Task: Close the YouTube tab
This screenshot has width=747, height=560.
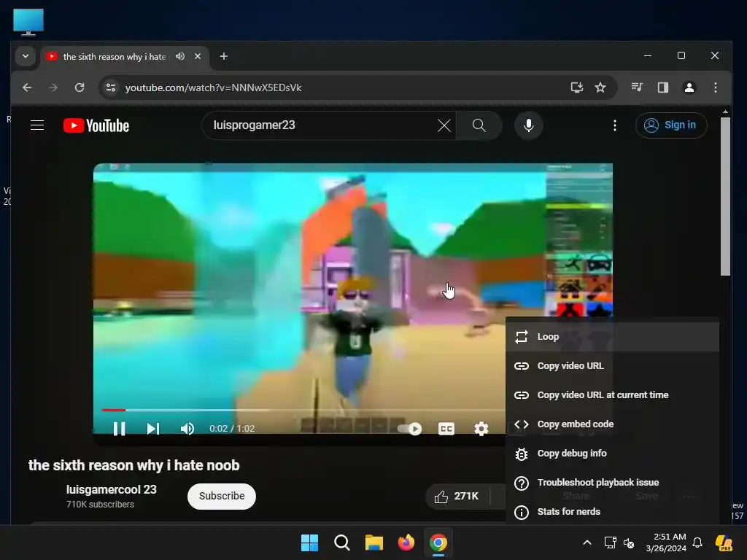Action: pos(198,56)
